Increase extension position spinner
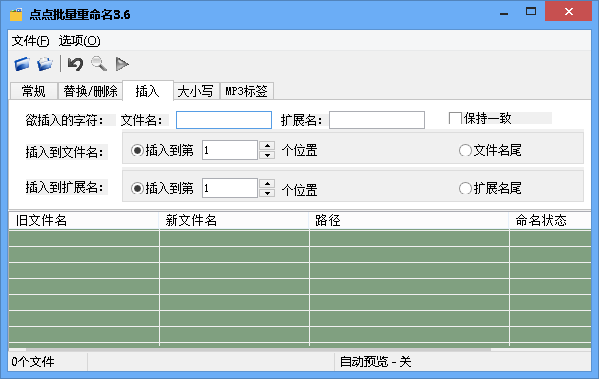599x379 pixels. tap(267, 183)
